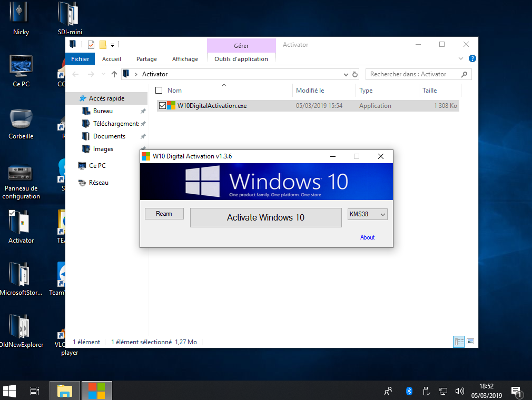
Task: Open the Fichier menu tab
Action: pos(80,58)
